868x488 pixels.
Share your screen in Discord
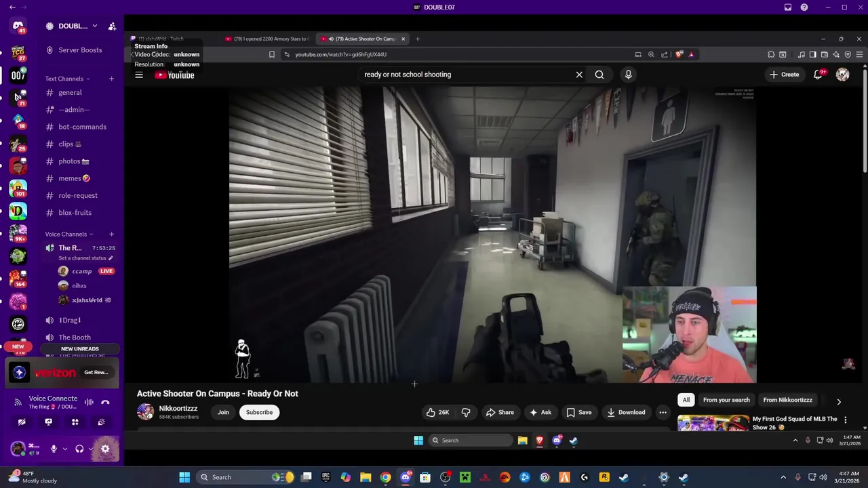click(48, 422)
